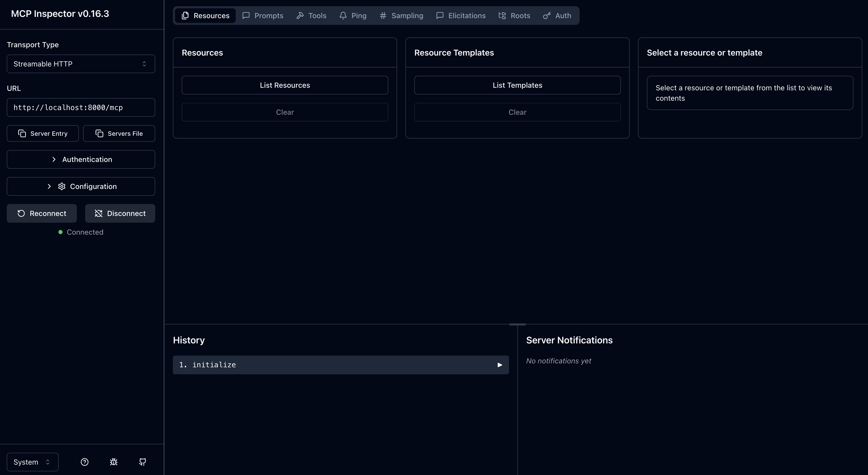
Task: Click the List Templates button
Action: tap(517, 85)
